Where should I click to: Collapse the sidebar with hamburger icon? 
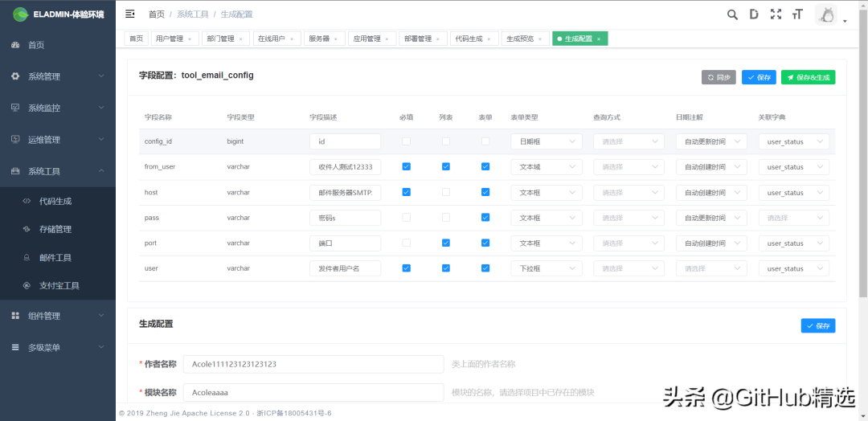(129, 14)
